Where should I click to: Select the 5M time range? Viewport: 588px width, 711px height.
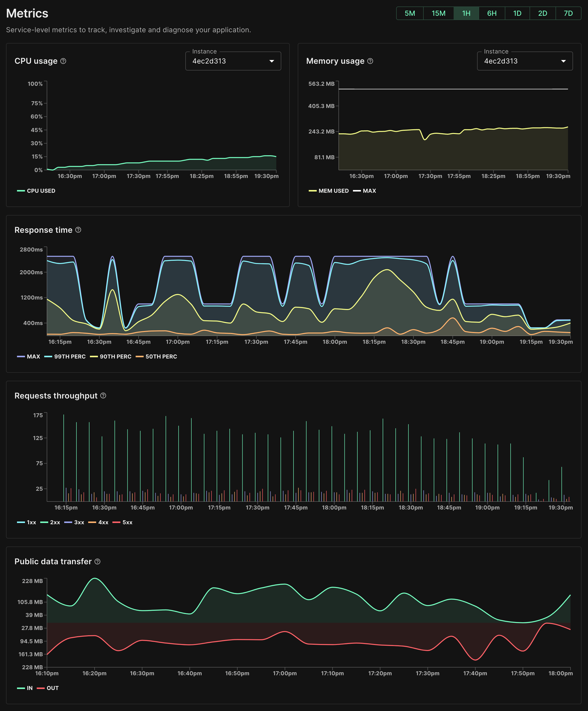click(410, 13)
